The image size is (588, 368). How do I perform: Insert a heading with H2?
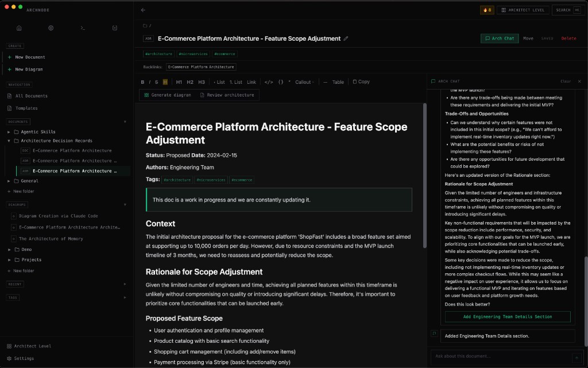coord(190,82)
